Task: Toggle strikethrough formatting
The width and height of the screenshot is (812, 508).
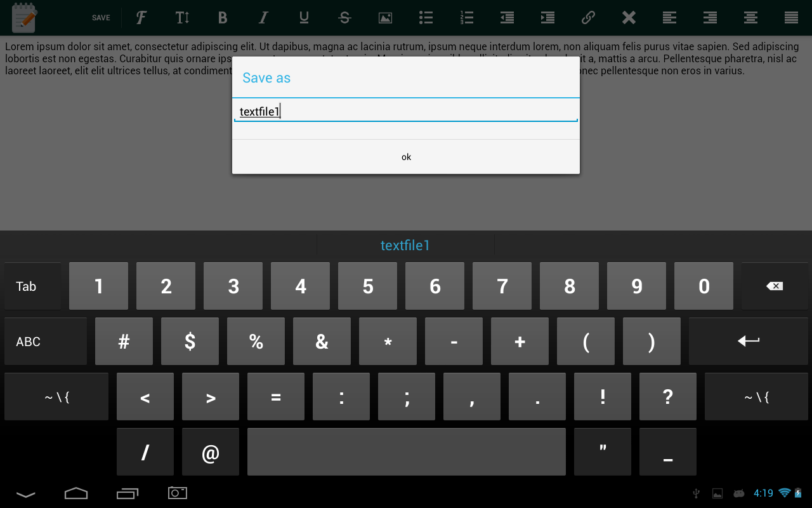Action: pos(344,18)
